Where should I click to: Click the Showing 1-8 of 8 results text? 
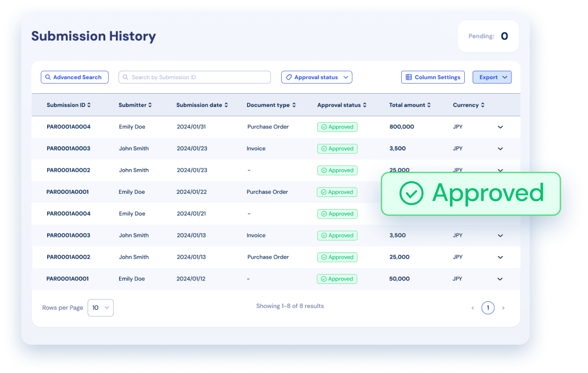pos(290,306)
